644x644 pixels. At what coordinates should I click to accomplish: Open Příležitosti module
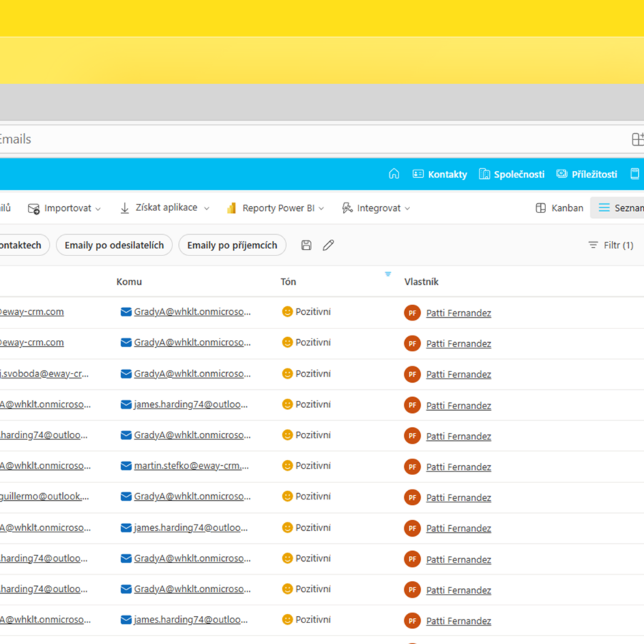tap(586, 174)
